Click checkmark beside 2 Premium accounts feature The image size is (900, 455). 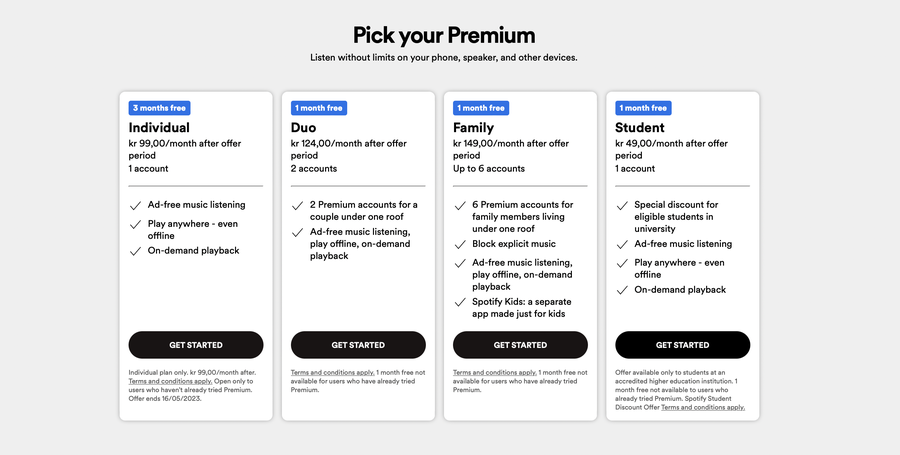pyautogui.click(x=297, y=205)
